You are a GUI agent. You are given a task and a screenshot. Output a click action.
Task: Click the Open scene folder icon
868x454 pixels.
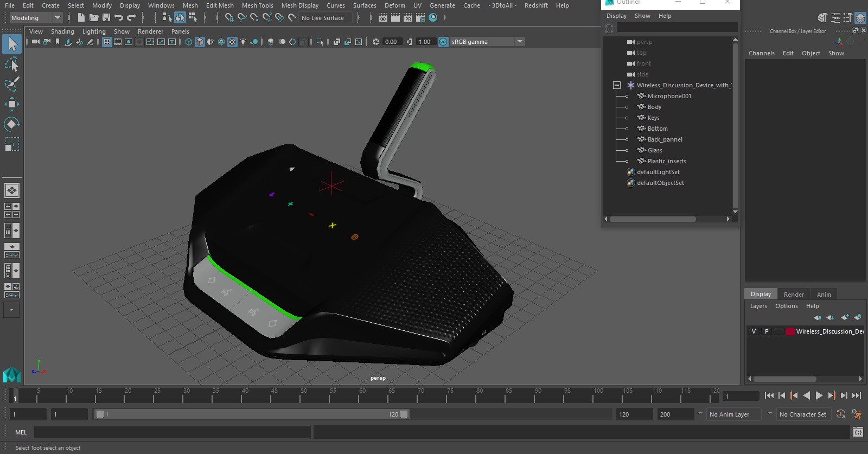(93, 18)
